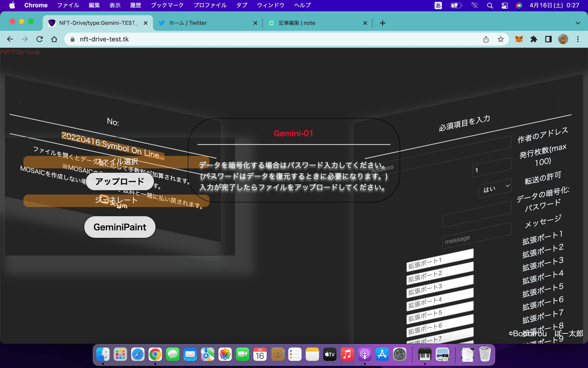The image size is (588, 368).
Task: Open the Apple menu
Action: coord(12,5)
